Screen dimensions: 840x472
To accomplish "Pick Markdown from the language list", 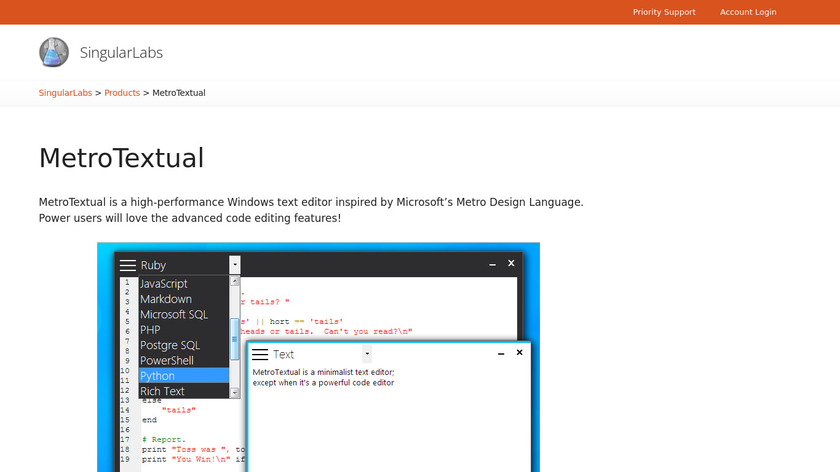I will coord(166,299).
